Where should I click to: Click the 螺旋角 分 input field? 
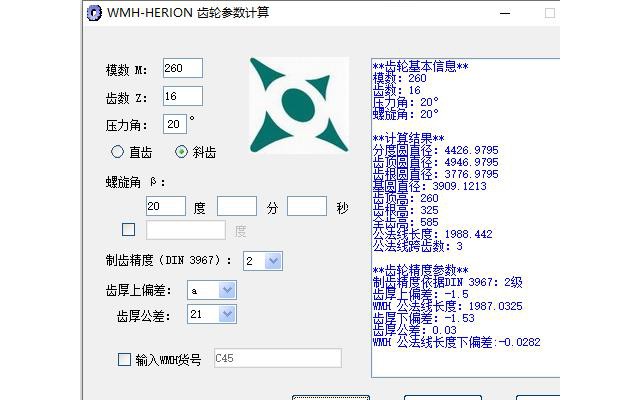click(x=237, y=206)
